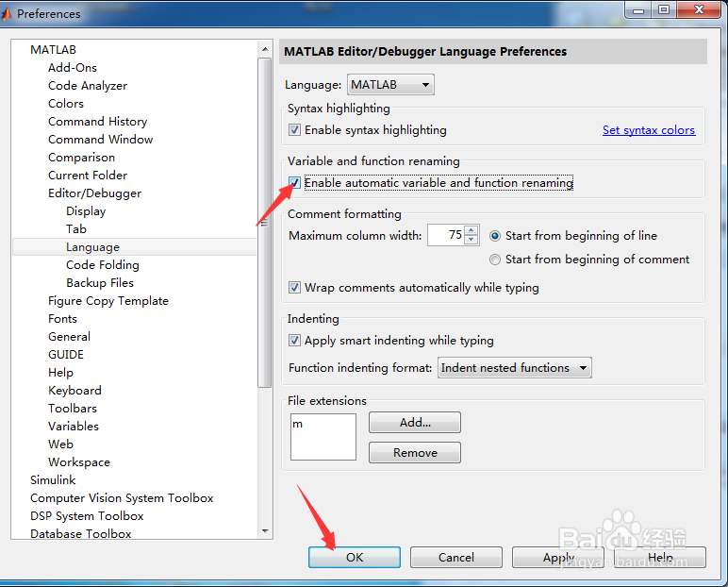Click the Apply button

558,557
